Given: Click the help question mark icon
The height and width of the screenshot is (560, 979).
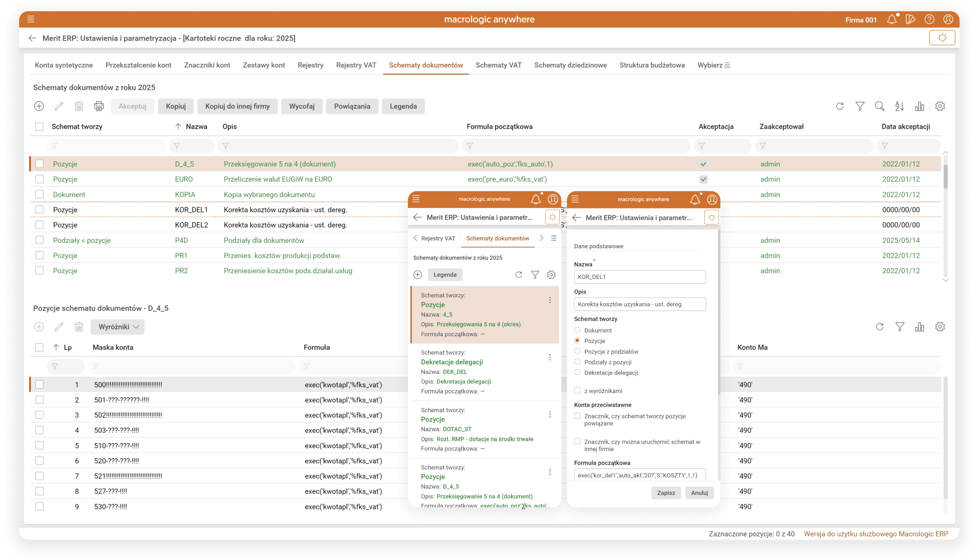Looking at the screenshot, I should pyautogui.click(x=929, y=20).
